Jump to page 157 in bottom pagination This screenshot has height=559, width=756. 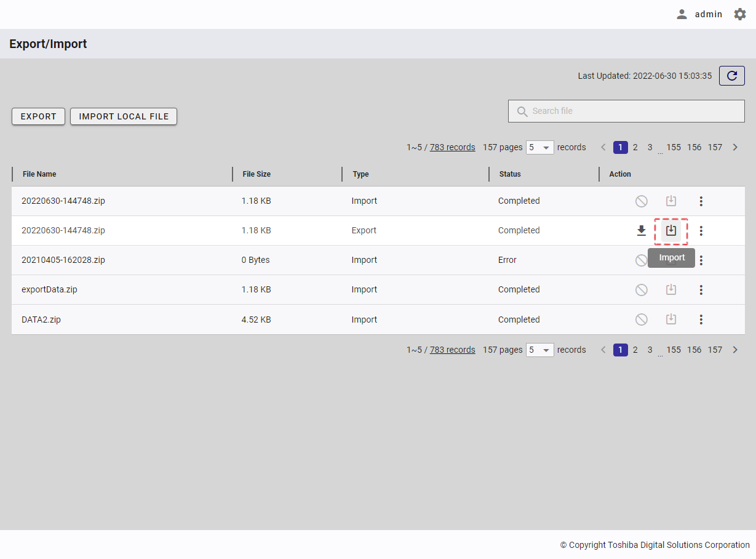tap(714, 350)
